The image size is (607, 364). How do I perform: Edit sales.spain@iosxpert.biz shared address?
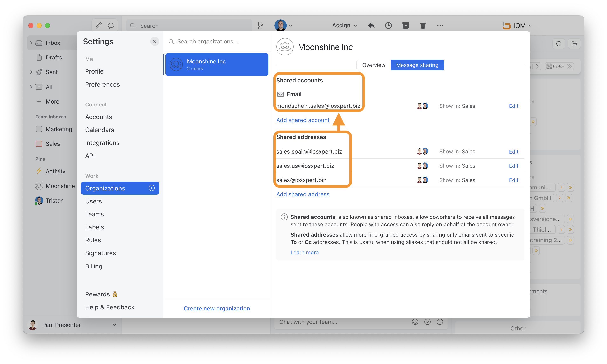(513, 152)
